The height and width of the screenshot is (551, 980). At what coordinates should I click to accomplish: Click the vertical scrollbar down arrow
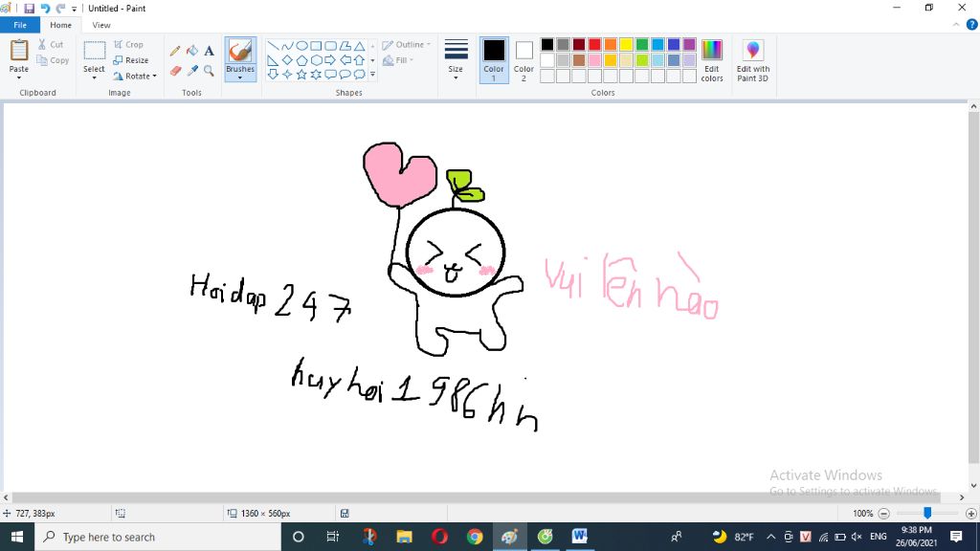coord(973,485)
